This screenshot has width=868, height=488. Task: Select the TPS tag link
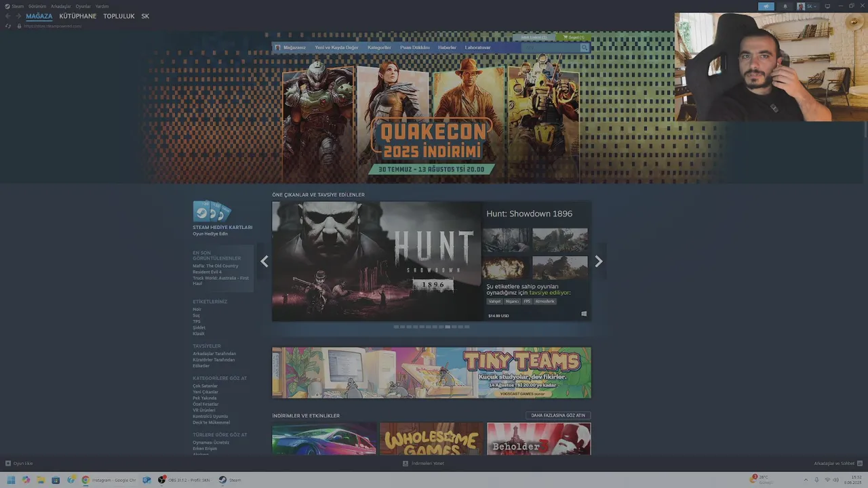click(x=197, y=321)
